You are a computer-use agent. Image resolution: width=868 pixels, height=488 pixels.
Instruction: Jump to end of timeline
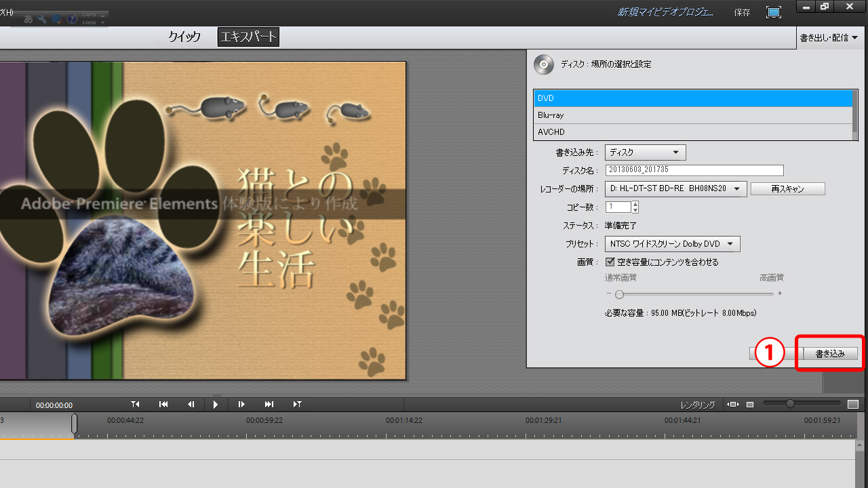point(297,405)
